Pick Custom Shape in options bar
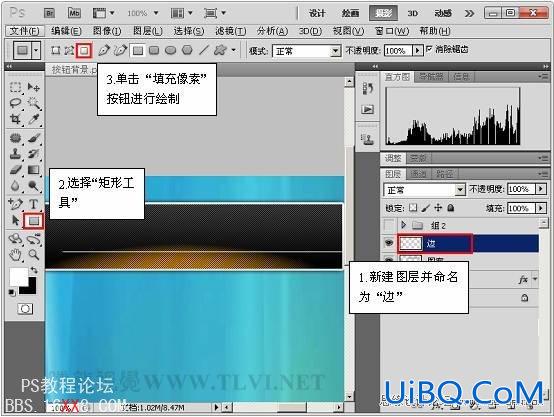Screen dimensions: 554x417 (x=220, y=51)
